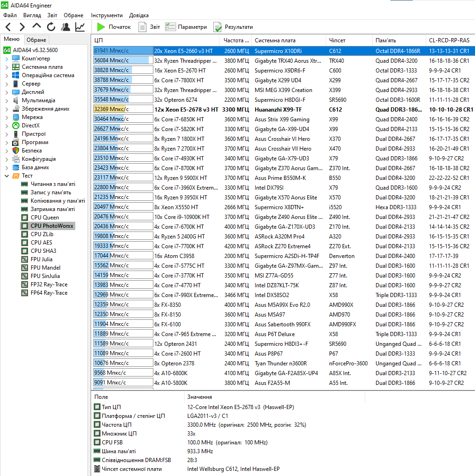Select DirectX in the sidebar tree

26,126
